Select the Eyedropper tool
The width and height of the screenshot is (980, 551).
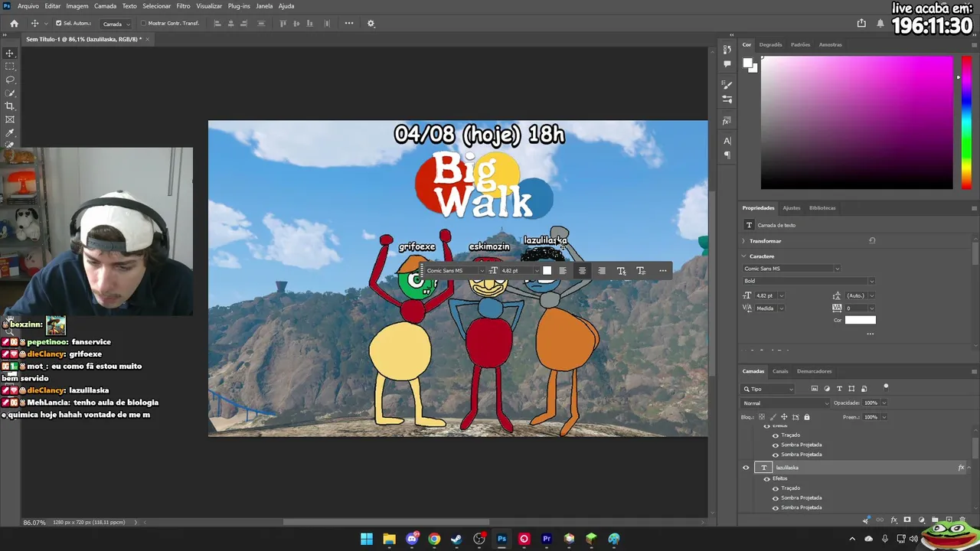click(10, 133)
